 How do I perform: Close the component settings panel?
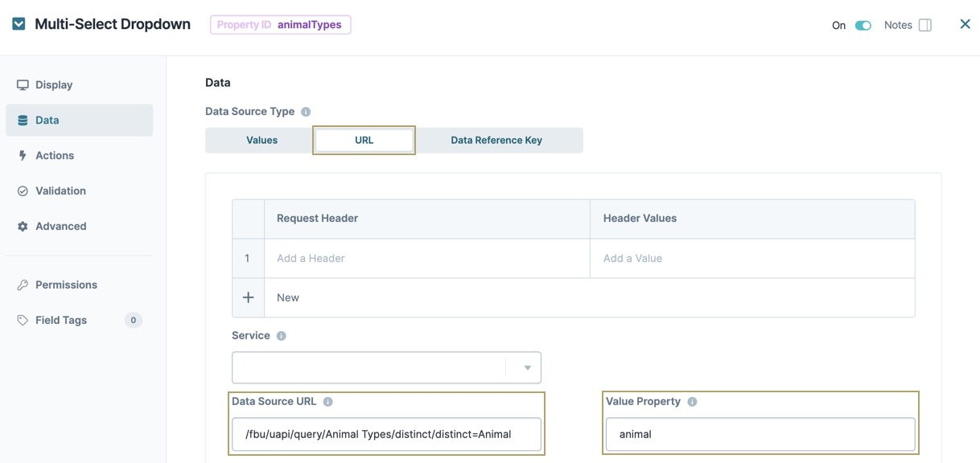(965, 24)
